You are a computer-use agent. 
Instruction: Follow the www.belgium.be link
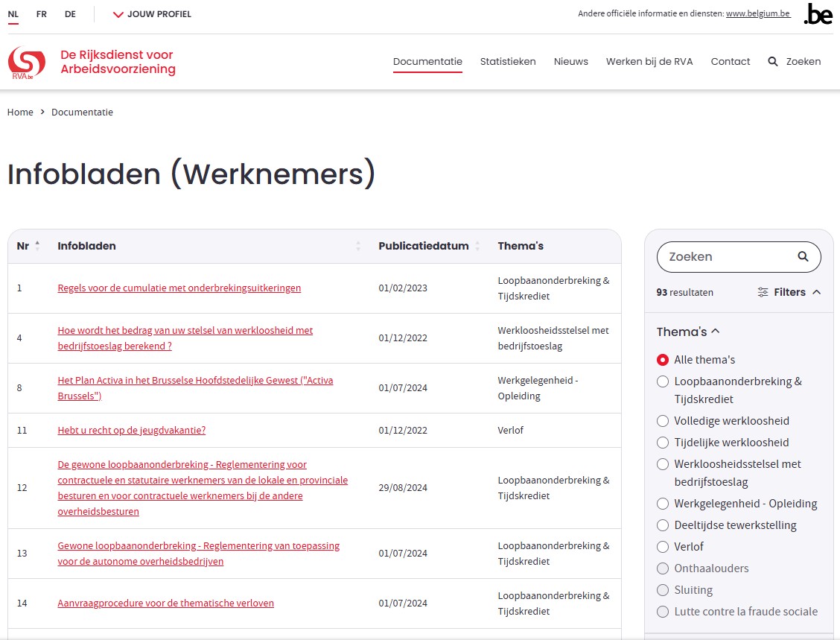(x=758, y=13)
